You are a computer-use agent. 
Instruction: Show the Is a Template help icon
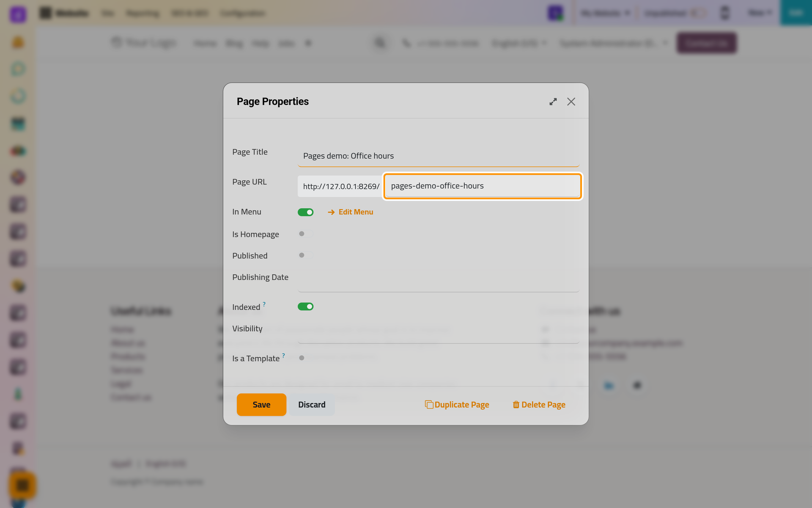[x=284, y=355]
